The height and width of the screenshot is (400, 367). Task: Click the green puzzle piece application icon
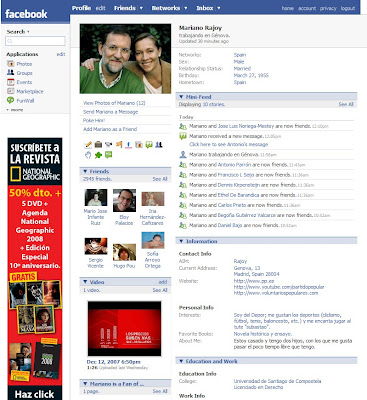point(98,155)
